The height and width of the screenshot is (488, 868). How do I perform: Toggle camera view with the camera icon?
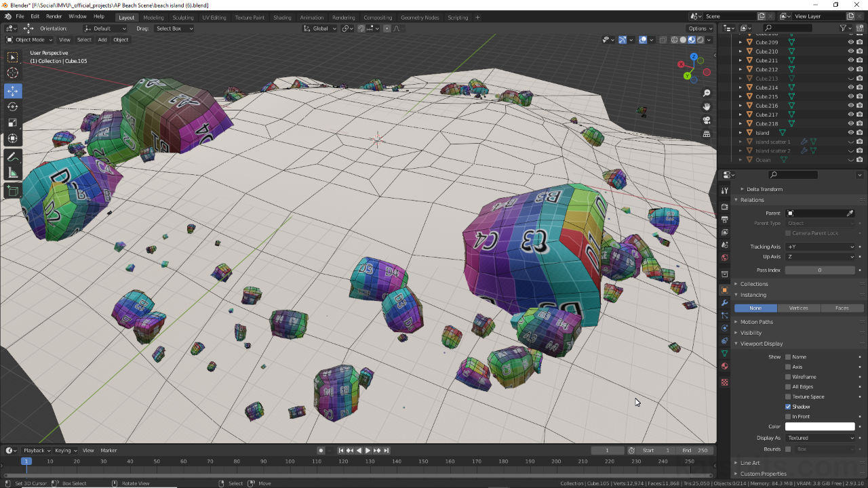click(707, 120)
